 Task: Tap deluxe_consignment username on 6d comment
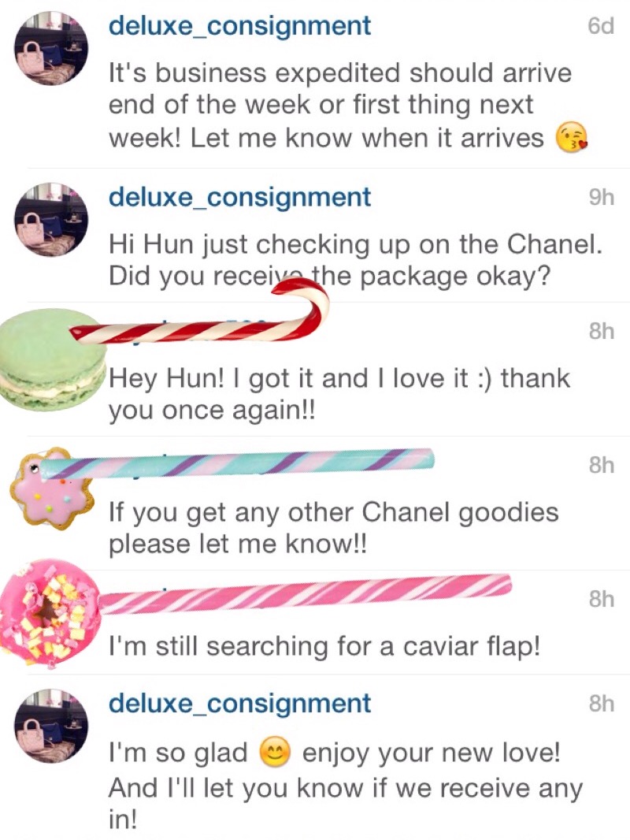[239, 26]
